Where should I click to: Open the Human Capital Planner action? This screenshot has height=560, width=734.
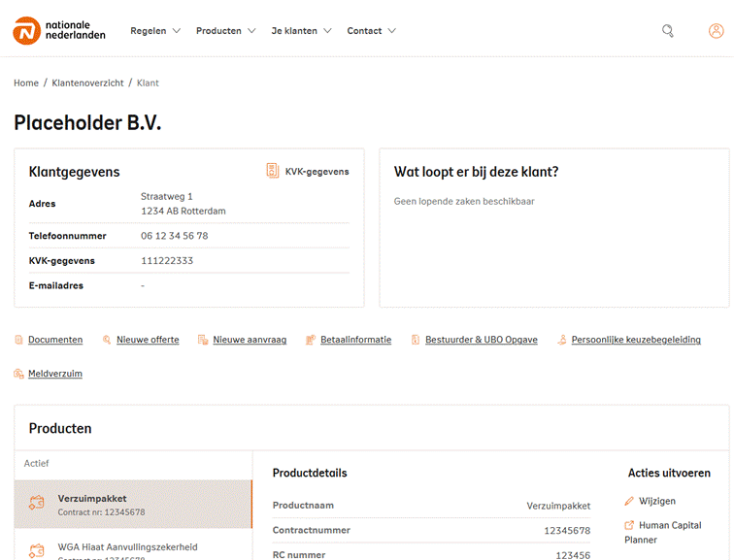[x=663, y=533]
